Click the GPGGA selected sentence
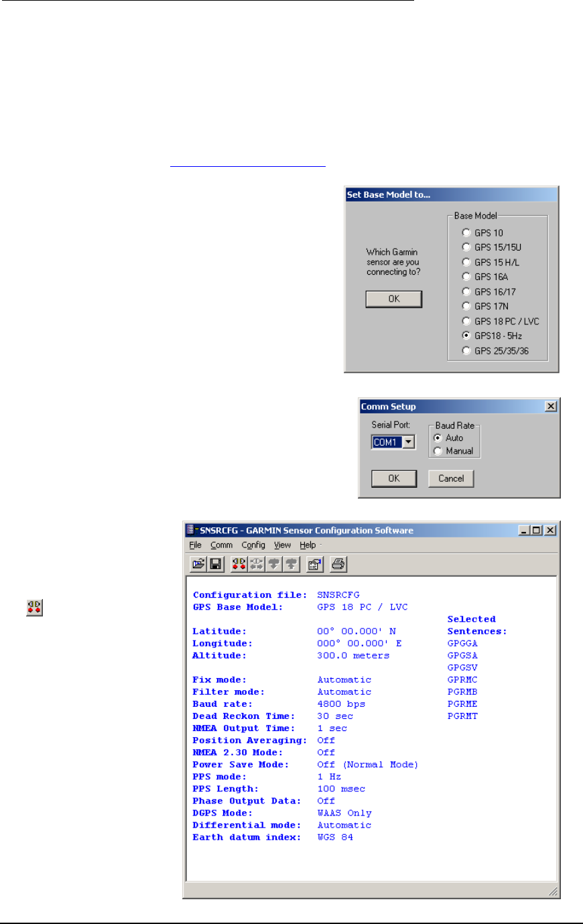Screen dimensions: 583x924 tap(462, 643)
